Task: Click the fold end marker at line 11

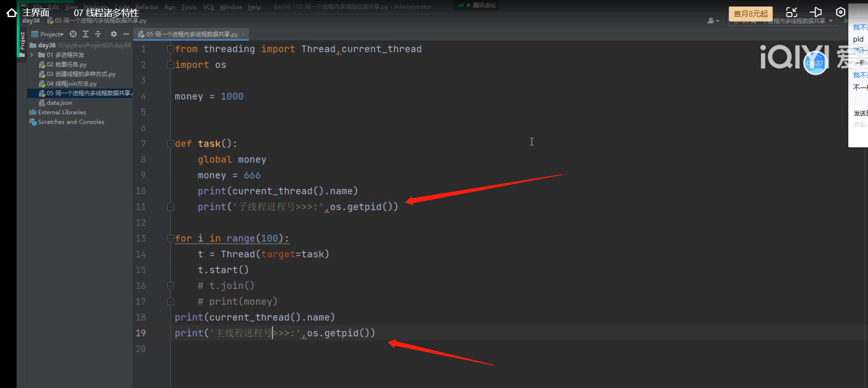Action: click(x=171, y=207)
